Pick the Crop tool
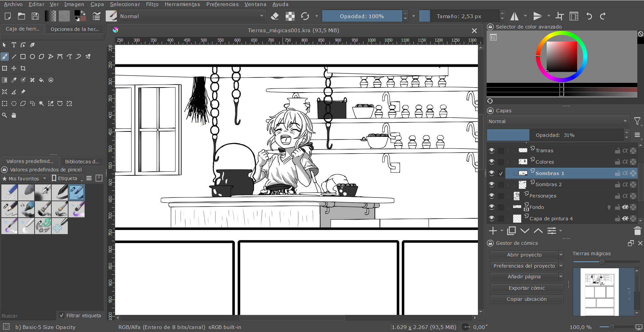 [x=23, y=68]
